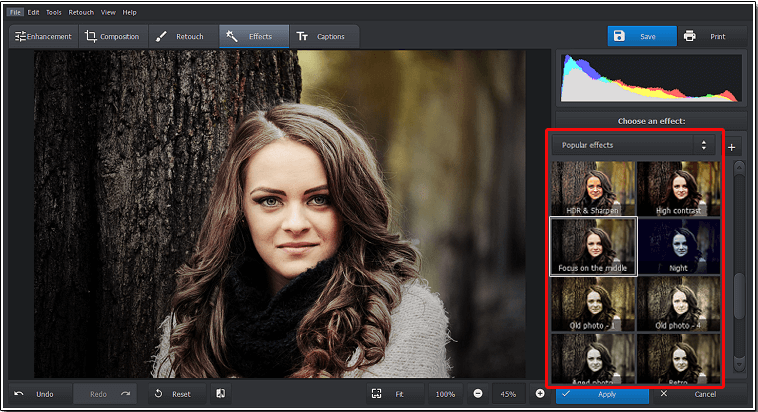The image size is (758, 412).
Task: Click the plus icon beside effects dropdown
Action: (731, 147)
